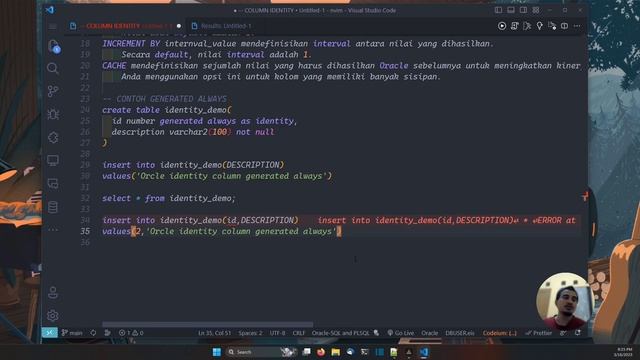640x360 pixels.
Task: Open Windows Start menu
Action: tap(217, 352)
